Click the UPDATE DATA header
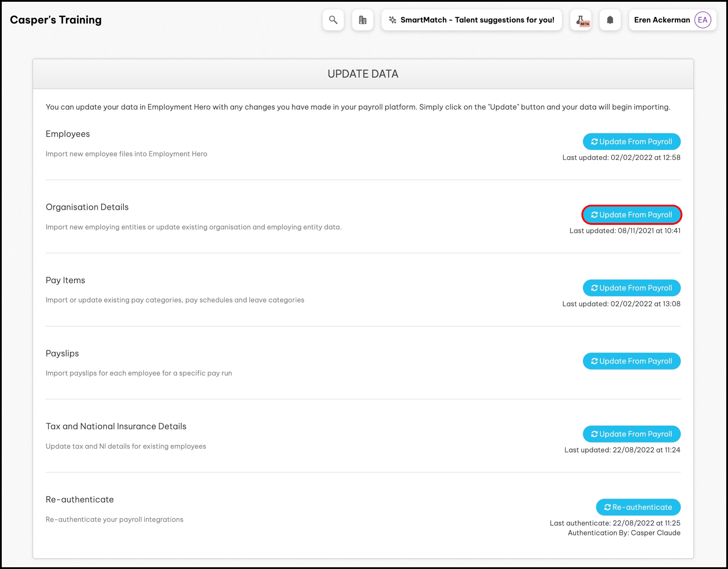This screenshot has height=569, width=728. pyautogui.click(x=363, y=74)
